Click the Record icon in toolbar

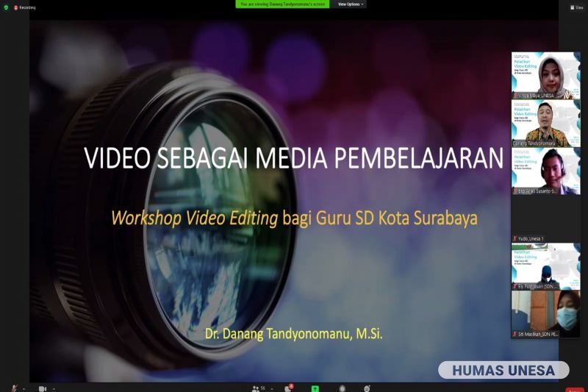pos(342,388)
